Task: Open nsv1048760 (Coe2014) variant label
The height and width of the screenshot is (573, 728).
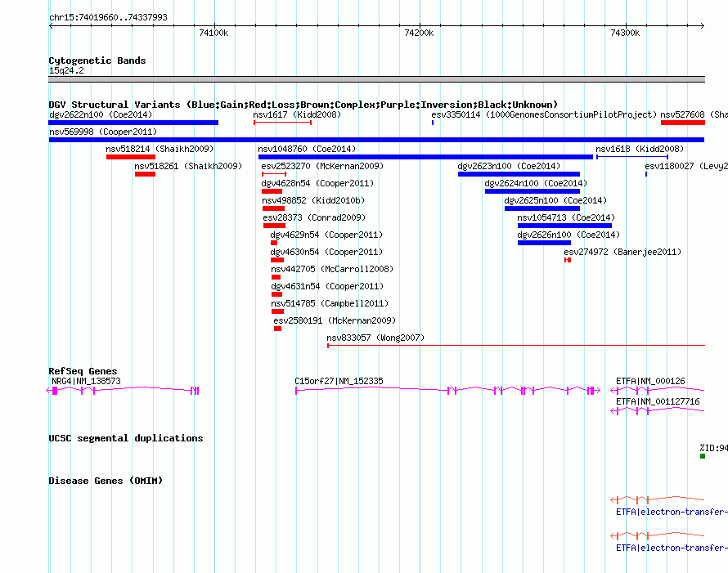Action: coord(307,149)
